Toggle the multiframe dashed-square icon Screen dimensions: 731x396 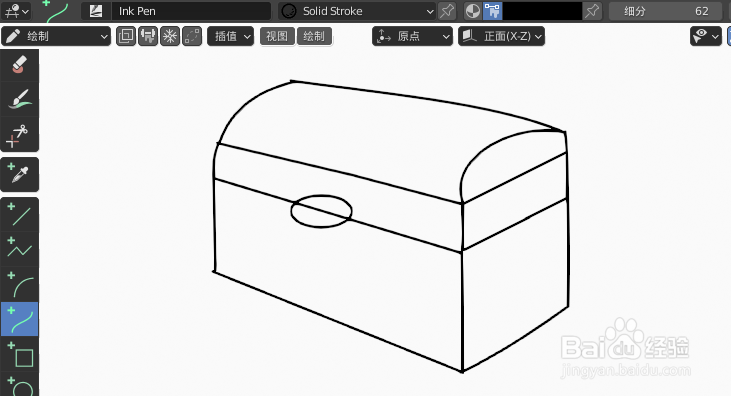(x=192, y=36)
